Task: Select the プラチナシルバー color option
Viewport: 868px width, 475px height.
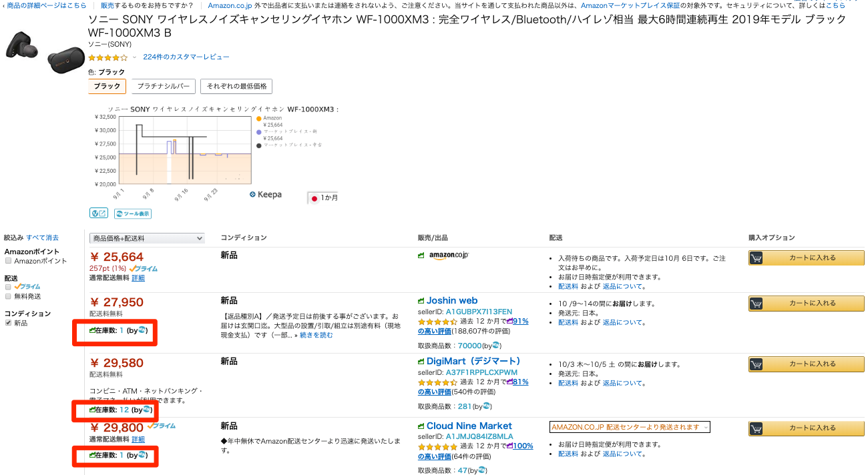Action: tap(163, 86)
